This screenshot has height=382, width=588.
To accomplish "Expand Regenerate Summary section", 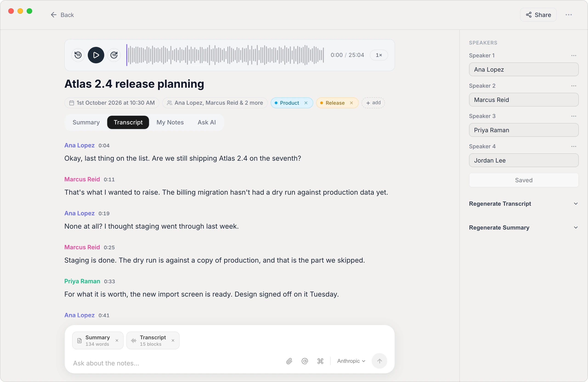I will click(523, 228).
